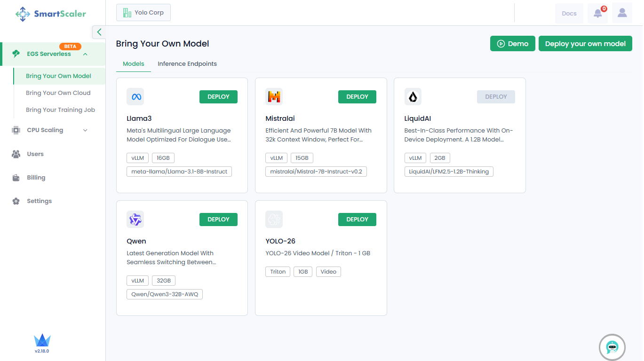Expand the CPU Scaling menu
Screen dimensions: 644x361
click(x=85, y=130)
